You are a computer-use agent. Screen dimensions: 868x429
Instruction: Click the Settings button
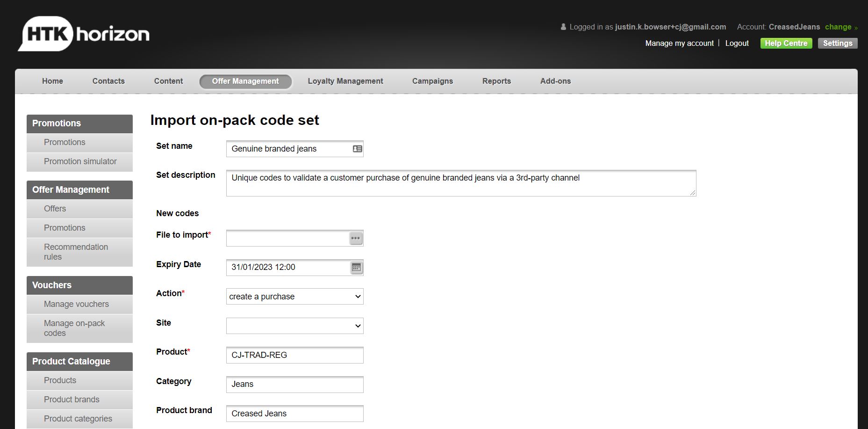(838, 44)
